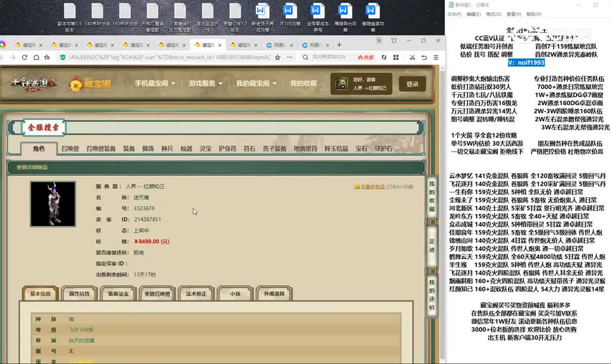
Task: Click the browser undo-close arrow icon
Action: (424, 58)
